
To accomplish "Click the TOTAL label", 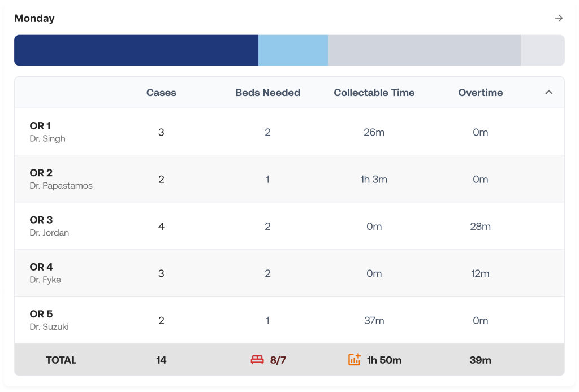I will pyautogui.click(x=61, y=360).
